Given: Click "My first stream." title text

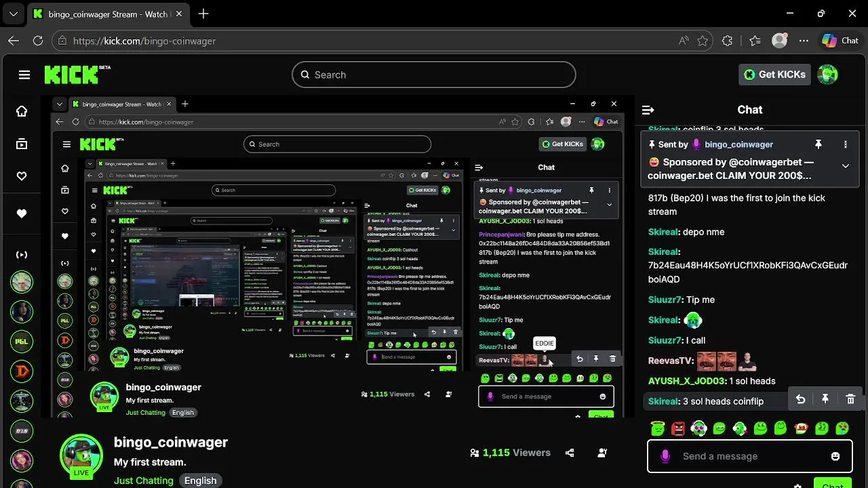Looking at the screenshot, I should (150, 462).
